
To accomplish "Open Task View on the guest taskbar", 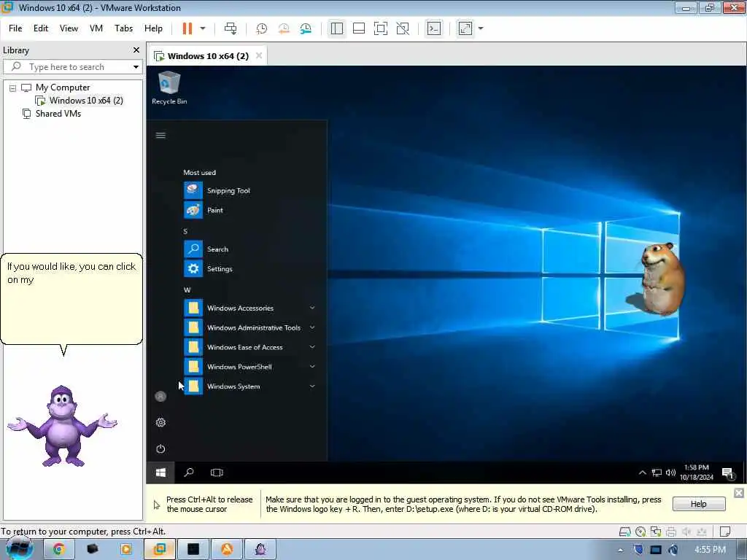I will (217, 472).
